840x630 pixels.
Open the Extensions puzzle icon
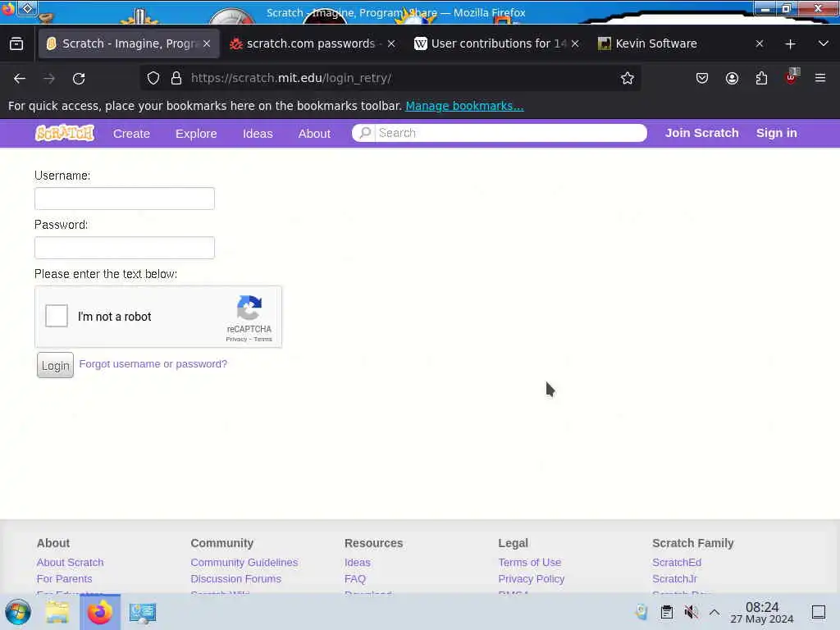pyautogui.click(x=761, y=78)
